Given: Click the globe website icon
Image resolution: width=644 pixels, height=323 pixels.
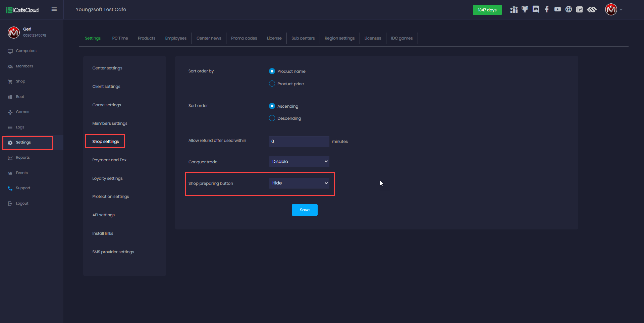Looking at the screenshot, I should [x=569, y=9].
